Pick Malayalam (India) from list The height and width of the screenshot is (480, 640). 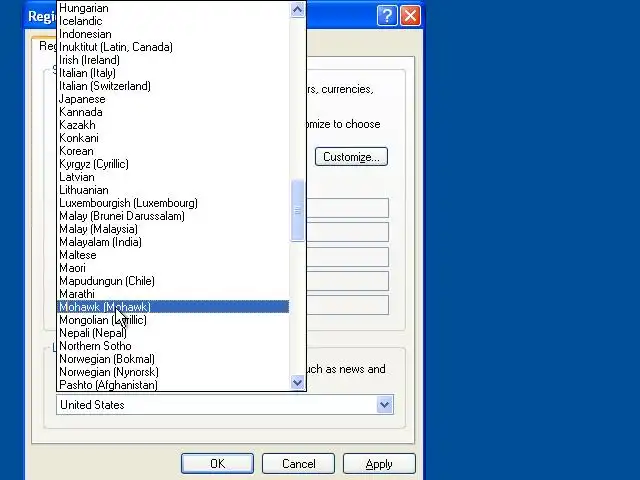point(173,242)
